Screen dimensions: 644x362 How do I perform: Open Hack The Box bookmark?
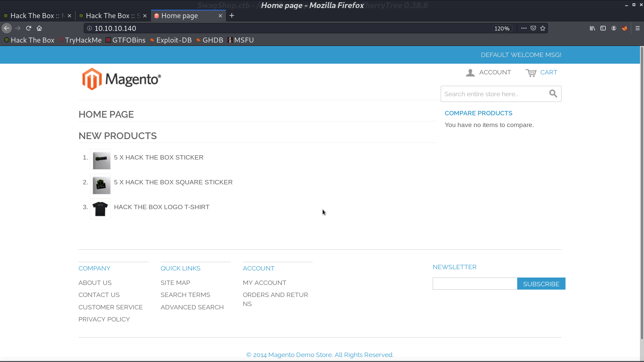click(x=29, y=40)
